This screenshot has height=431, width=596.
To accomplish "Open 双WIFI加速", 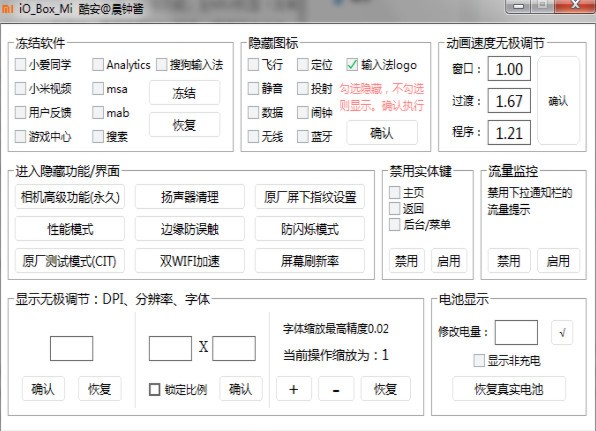I will pos(190,261).
